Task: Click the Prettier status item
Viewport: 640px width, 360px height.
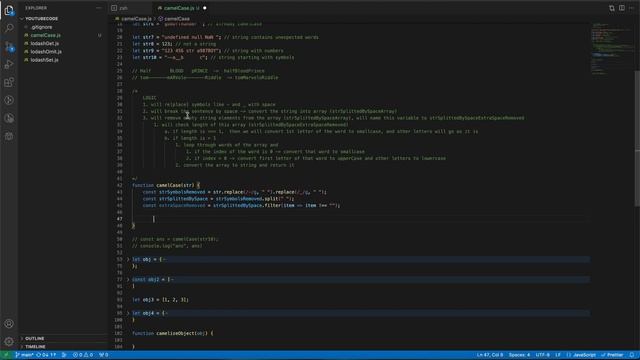Action: (x=612, y=355)
